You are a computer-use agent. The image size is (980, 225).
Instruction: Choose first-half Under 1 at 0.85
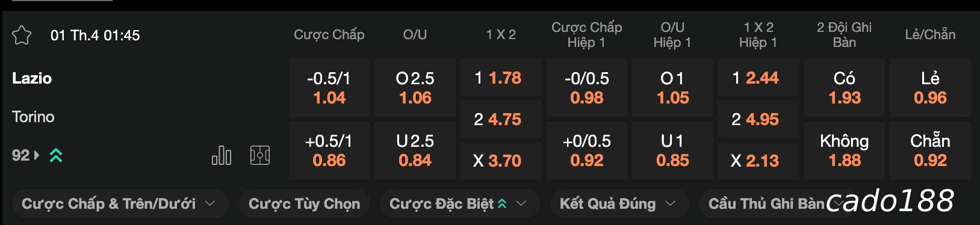click(672, 150)
